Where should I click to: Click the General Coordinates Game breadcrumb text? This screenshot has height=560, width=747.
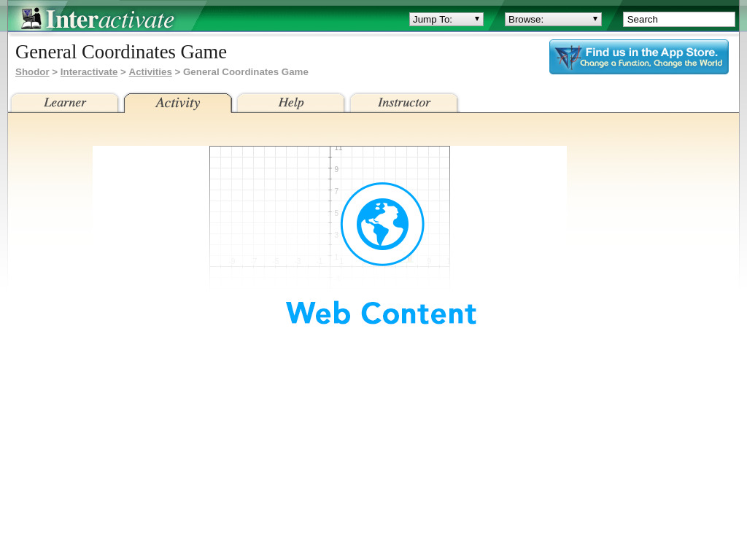click(x=245, y=71)
